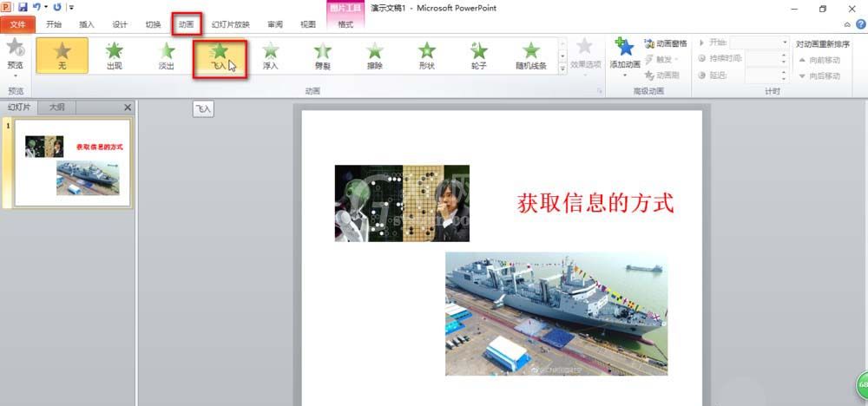Select the 大纲 outline pane tab
The height and width of the screenshot is (406, 868).
(x=57, y=108)
